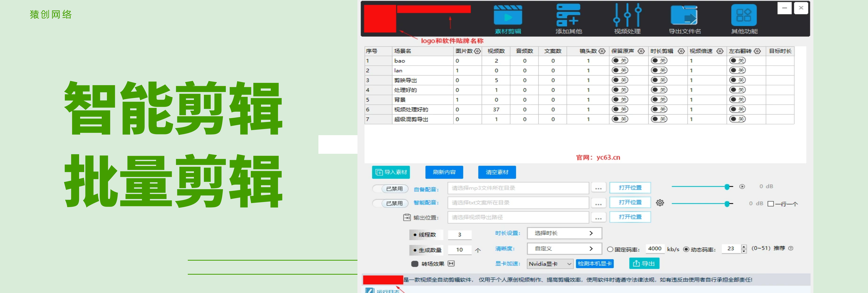The height and width of the screenshot is (293, 868).
Task: Click gear icon beside 视频倍速 column header
Action: point(720,51)
